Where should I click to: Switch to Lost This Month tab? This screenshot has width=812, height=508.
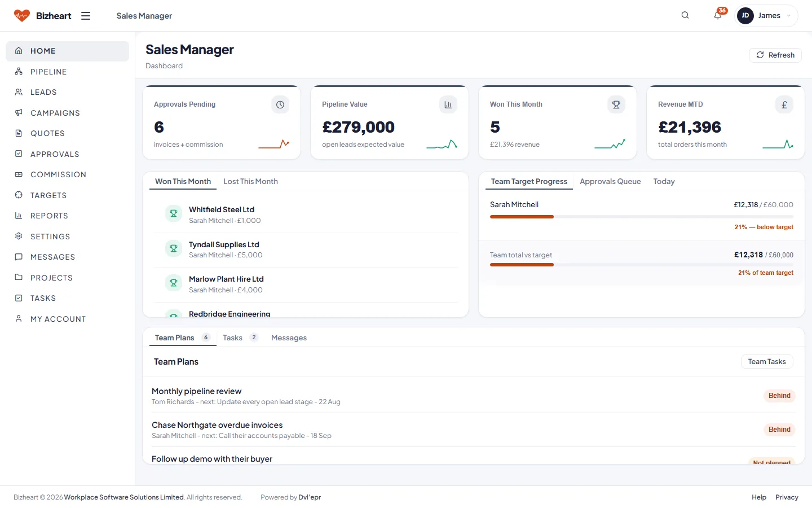(x=250, y=181)
